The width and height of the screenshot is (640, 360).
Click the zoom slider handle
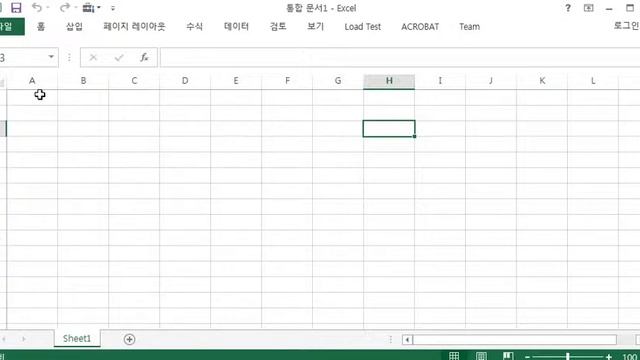coord(568,356)
